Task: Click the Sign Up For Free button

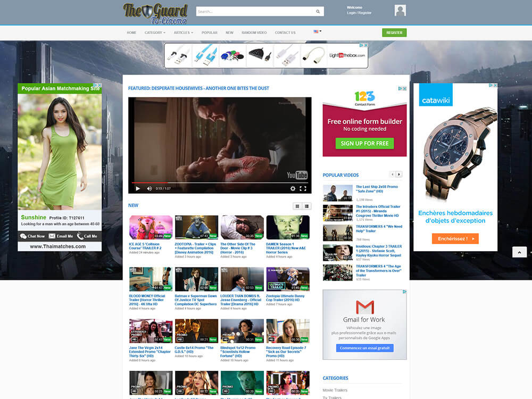Action: tap(365, 144)
